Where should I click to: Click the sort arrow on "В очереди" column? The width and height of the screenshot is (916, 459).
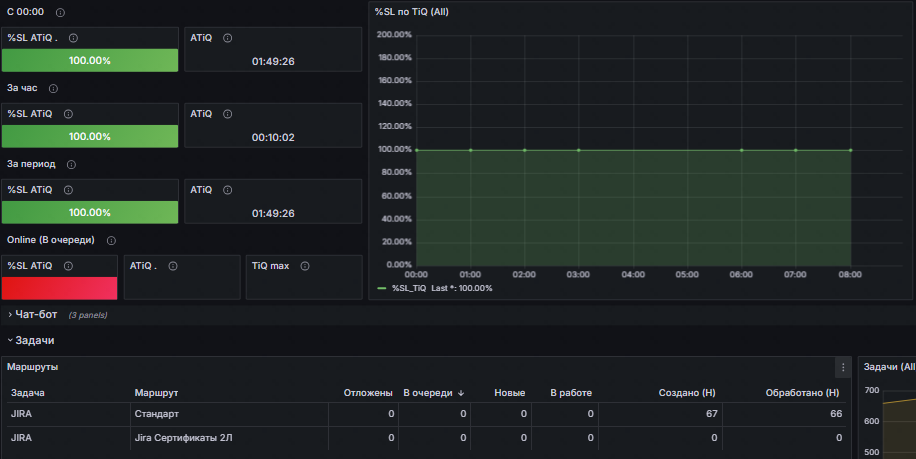pyautogui.click(x=461, y=393)
